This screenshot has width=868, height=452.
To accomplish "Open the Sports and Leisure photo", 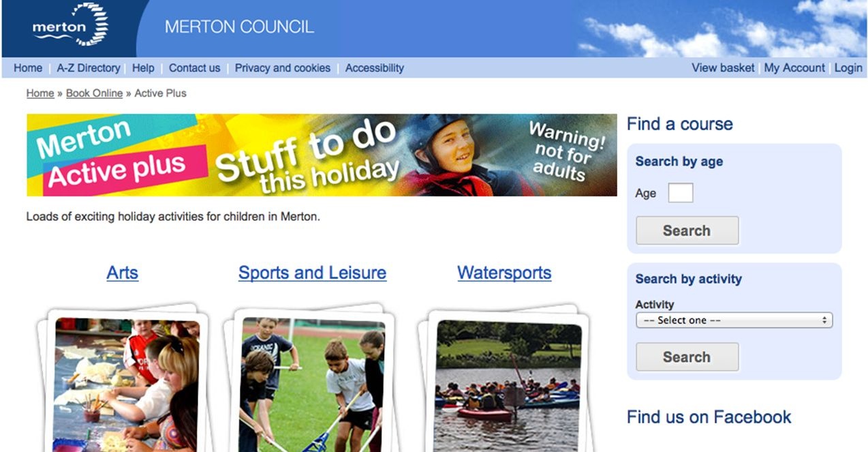I will coord(313,385).
